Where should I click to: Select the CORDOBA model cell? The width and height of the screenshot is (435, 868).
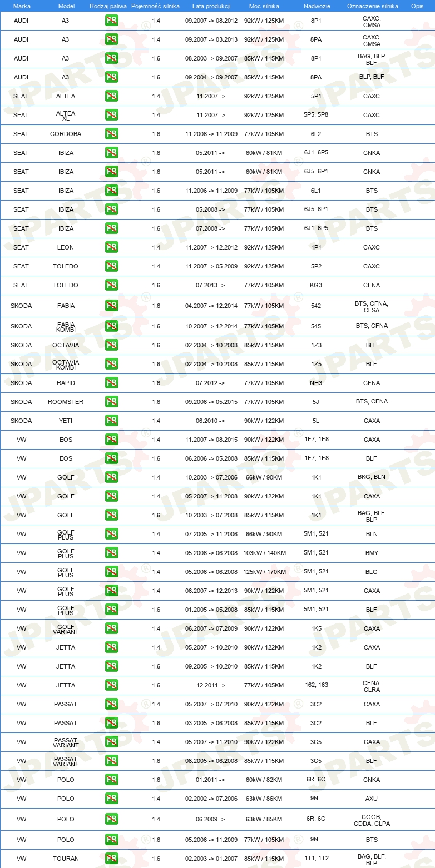66,134
